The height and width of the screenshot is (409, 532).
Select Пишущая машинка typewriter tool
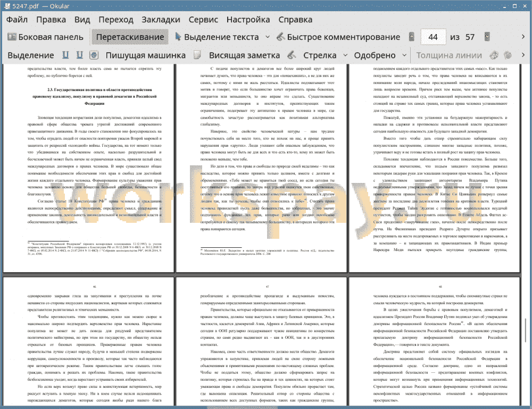tap(146, 55)
